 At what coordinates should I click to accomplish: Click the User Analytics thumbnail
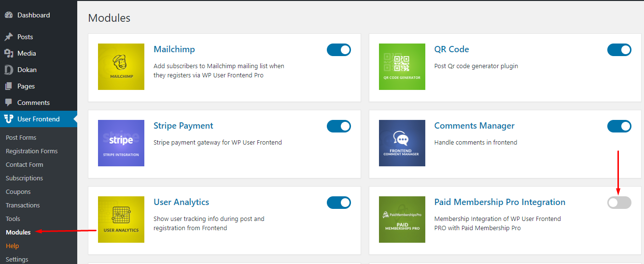[121, 220]
